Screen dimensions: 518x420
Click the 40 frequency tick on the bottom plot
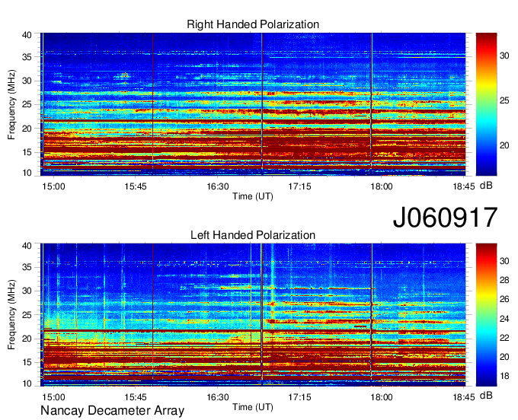(x=27, y=245)
